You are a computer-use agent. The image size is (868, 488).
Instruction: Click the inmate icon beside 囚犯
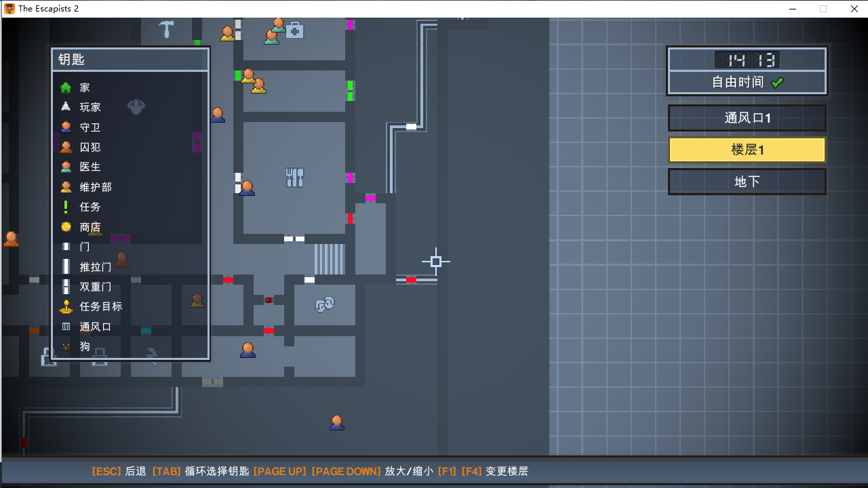pos(66,146)
